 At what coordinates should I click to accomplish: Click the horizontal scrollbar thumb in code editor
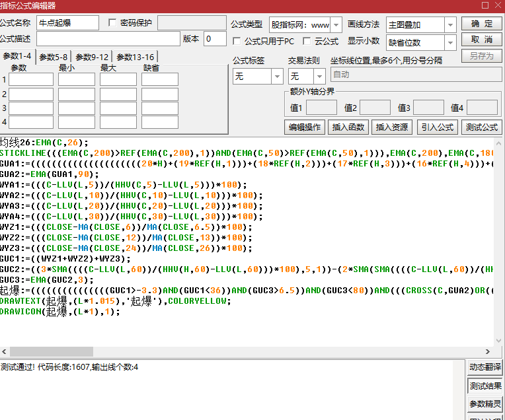click(52, 351)
